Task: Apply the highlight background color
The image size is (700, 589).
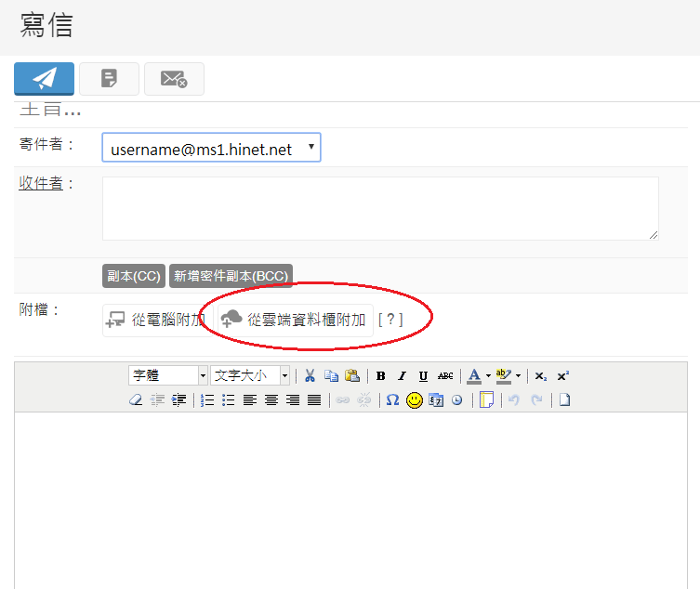Action: click(x=504, y=376)
